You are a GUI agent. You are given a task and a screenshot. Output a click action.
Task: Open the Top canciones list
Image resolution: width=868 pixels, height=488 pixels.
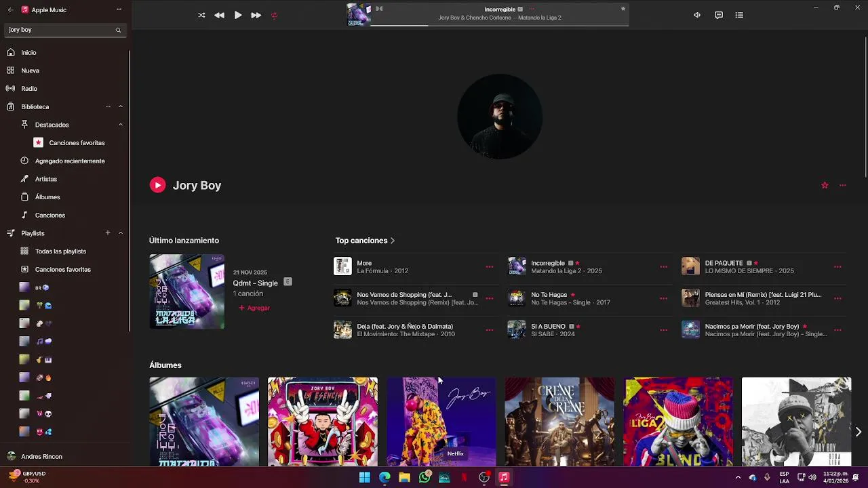click(365, 241)
